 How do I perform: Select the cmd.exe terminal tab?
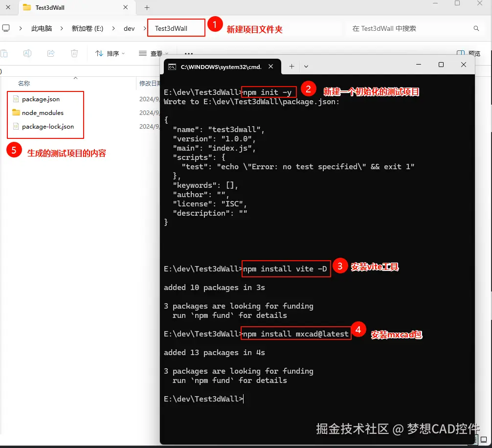(x=221, y=67)
